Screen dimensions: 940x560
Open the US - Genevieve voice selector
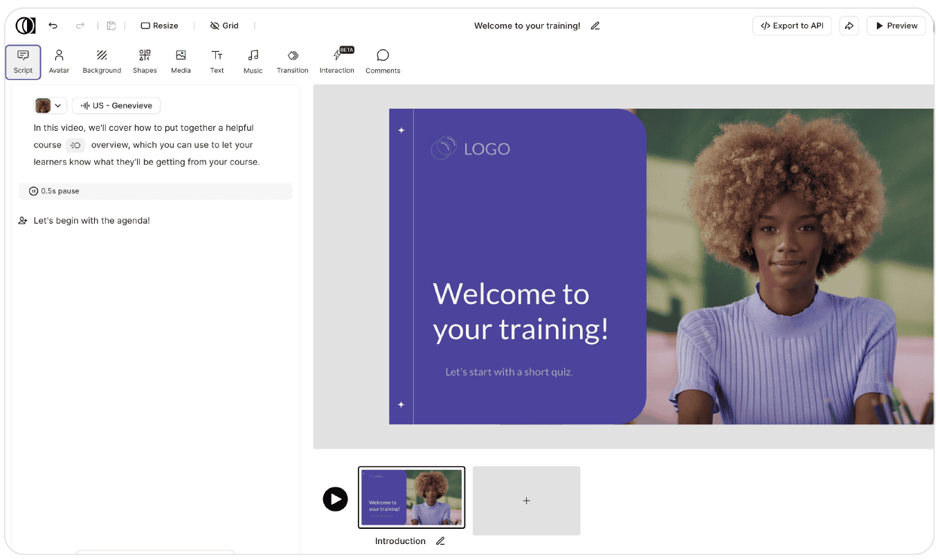pos(116,106)
